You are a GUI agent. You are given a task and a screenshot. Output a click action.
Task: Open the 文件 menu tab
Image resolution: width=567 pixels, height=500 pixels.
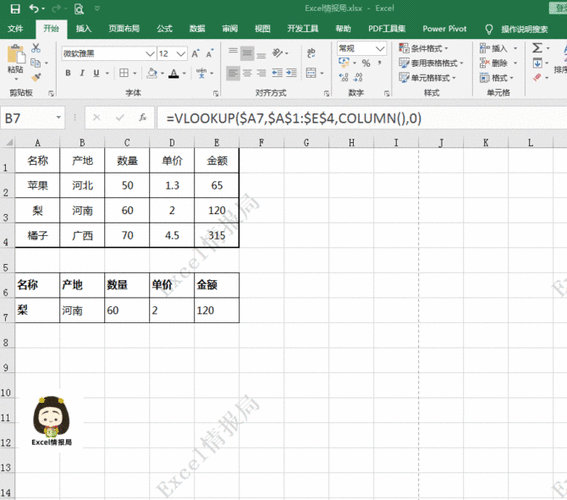click(15, 29)
